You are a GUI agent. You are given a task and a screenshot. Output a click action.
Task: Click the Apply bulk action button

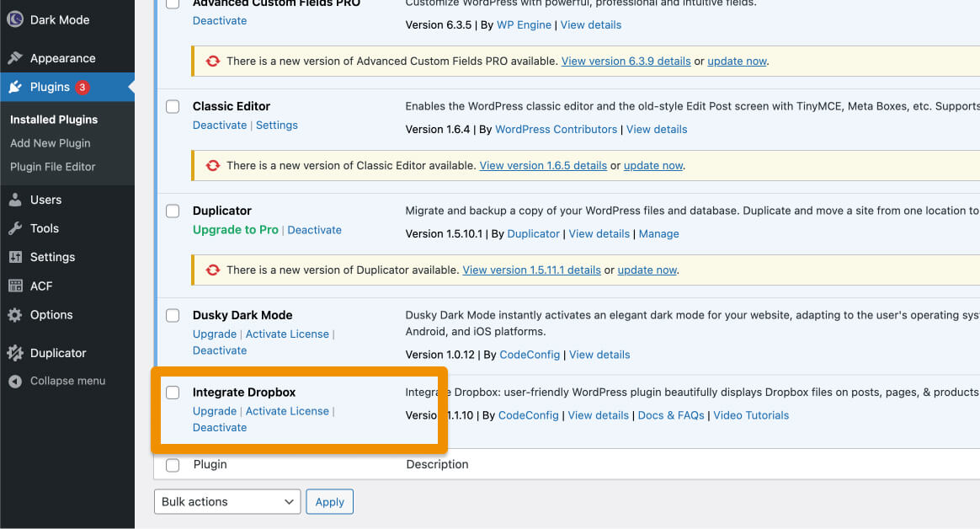click(329, 501)
